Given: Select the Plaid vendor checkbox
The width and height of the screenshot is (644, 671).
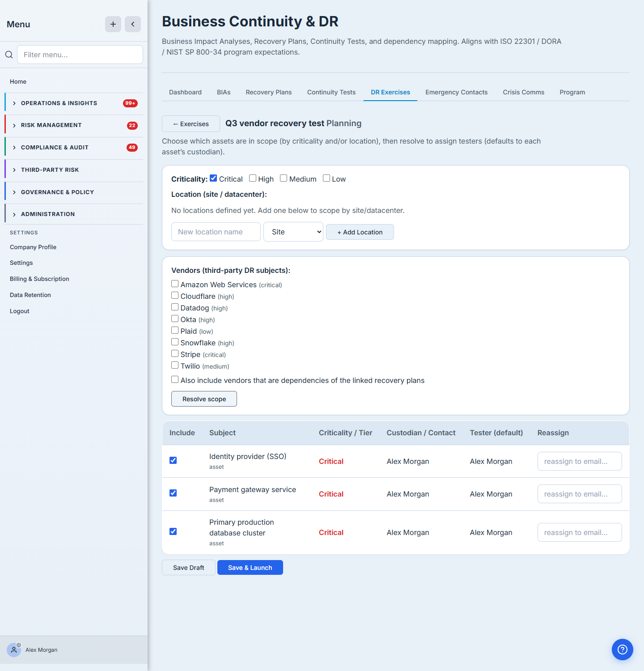Looking at the screenshot, I should [x=175, y=330].
